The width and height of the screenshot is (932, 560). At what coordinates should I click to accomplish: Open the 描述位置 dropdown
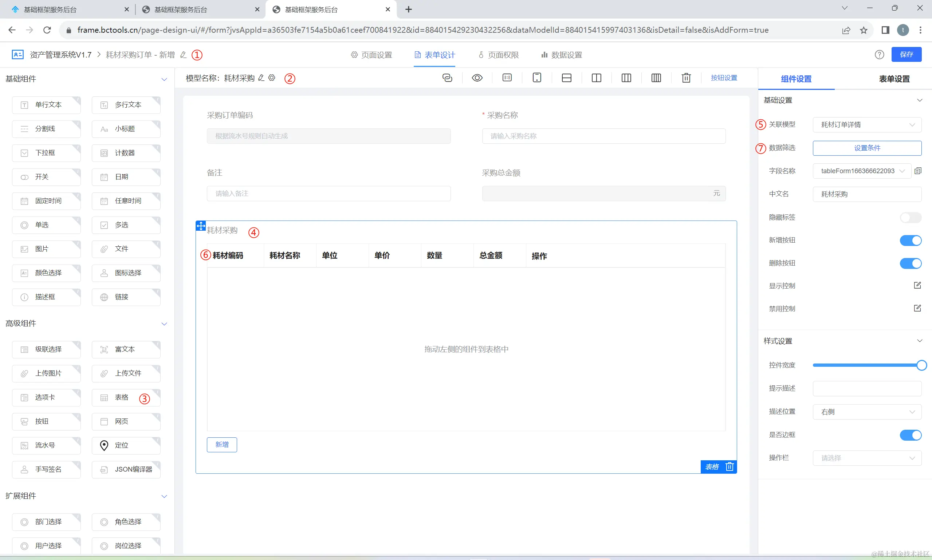pyautogui.click(x=867, y=412)
